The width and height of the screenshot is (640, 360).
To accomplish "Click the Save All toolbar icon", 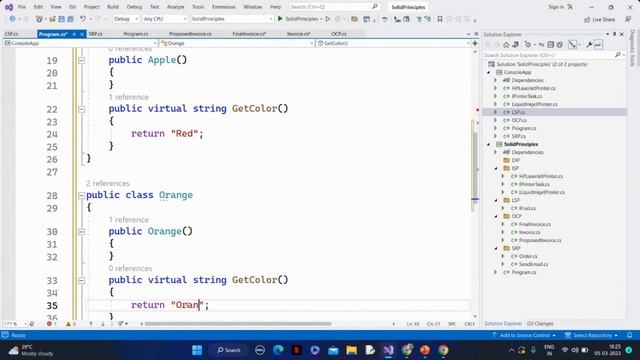I will click(x=70, y=19).
